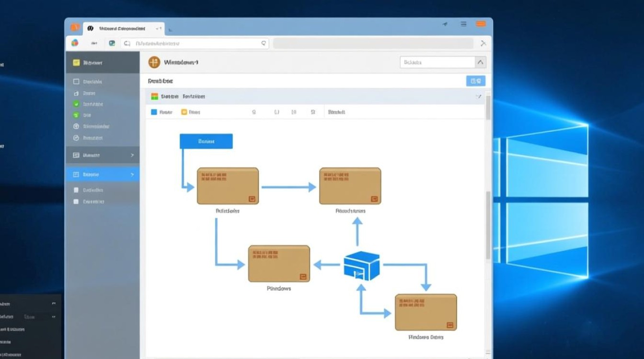The width and height of the screenshot is (644, 359).
Task: Toggle the first green check circle in the sidebar
Action: point(76,104)
